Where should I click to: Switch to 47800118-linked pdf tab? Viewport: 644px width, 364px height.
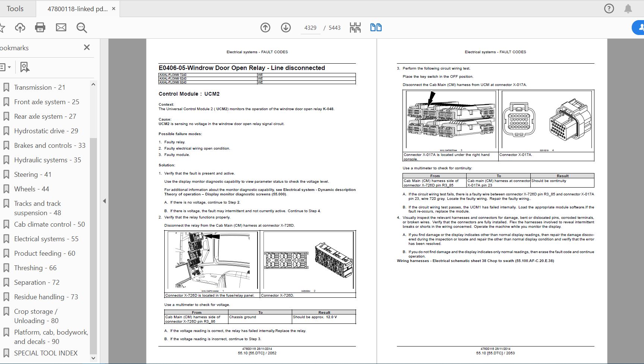pos(77,9)
